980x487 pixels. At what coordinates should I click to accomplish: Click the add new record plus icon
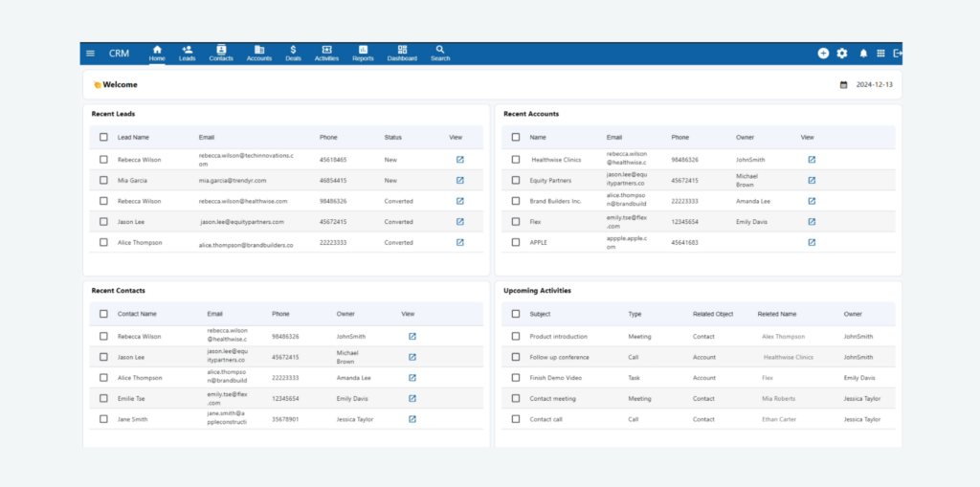click(823, 54)
